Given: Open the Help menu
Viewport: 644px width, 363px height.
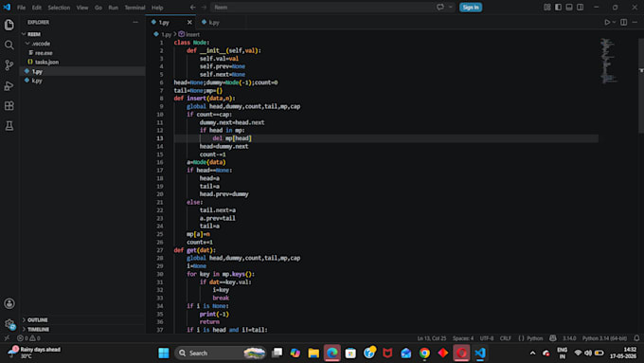Looking at the screenshot, I should pyautogui.click(x=157, y=8).
